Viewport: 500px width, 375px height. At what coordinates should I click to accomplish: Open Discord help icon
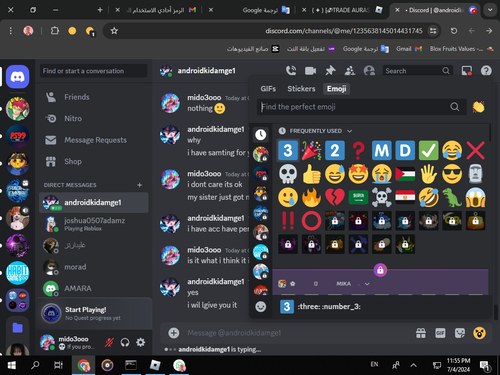[x=486, y=71]
